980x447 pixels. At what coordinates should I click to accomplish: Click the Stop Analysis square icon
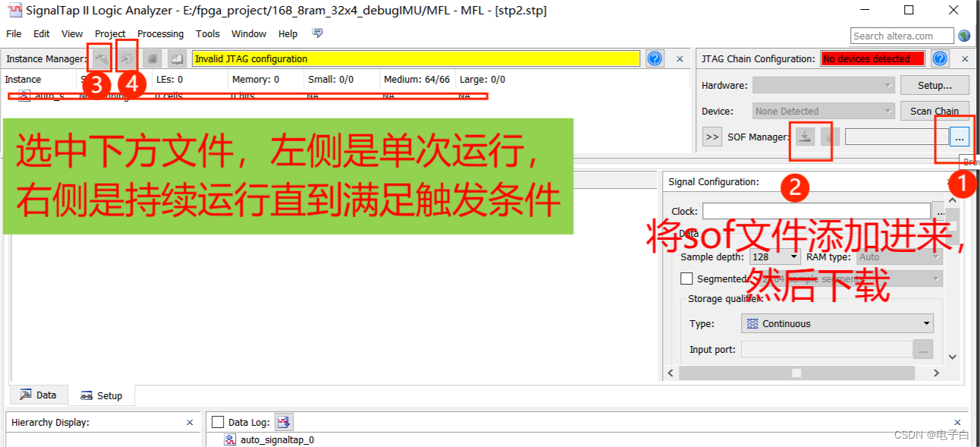(152, 58)
